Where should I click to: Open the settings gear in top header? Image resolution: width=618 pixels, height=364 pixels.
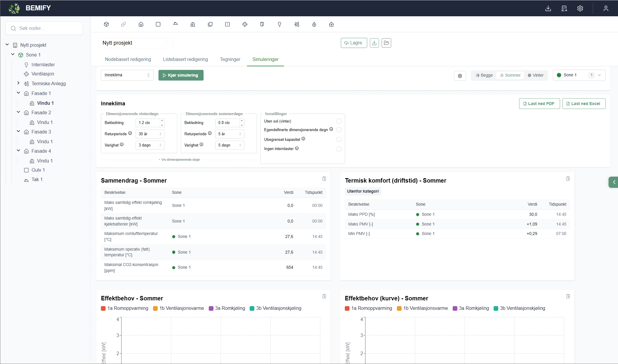pyautogui.click(x=580, y=8)
